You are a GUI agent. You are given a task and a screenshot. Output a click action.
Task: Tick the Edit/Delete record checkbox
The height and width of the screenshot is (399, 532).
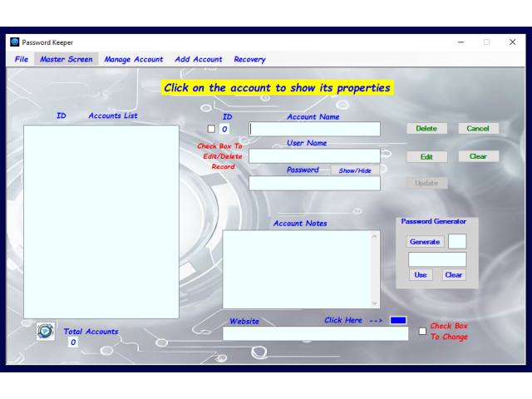click(x=211, y=129)
